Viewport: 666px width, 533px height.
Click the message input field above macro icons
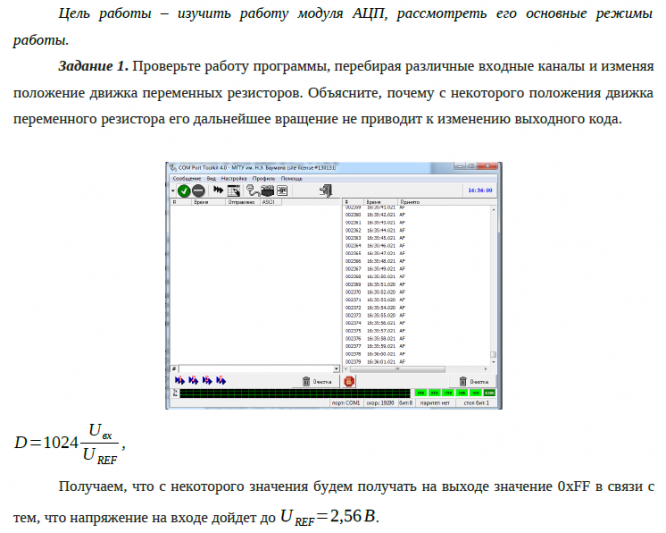(x=257, y=369)
